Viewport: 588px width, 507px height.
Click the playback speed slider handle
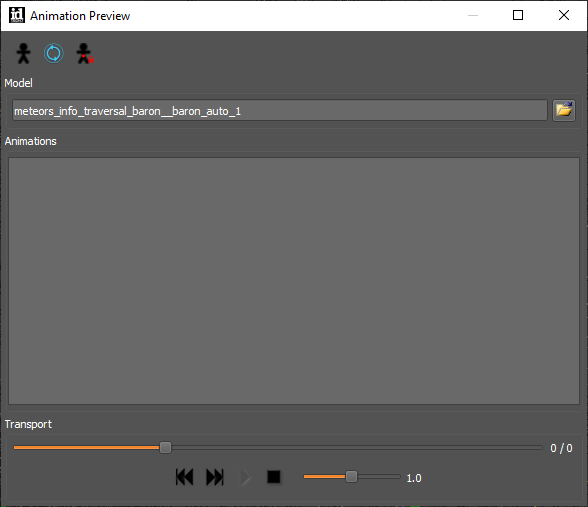(351, 477)
